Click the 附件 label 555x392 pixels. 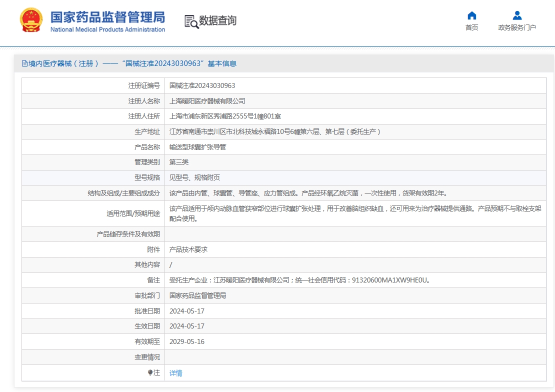tap(153, 249)
